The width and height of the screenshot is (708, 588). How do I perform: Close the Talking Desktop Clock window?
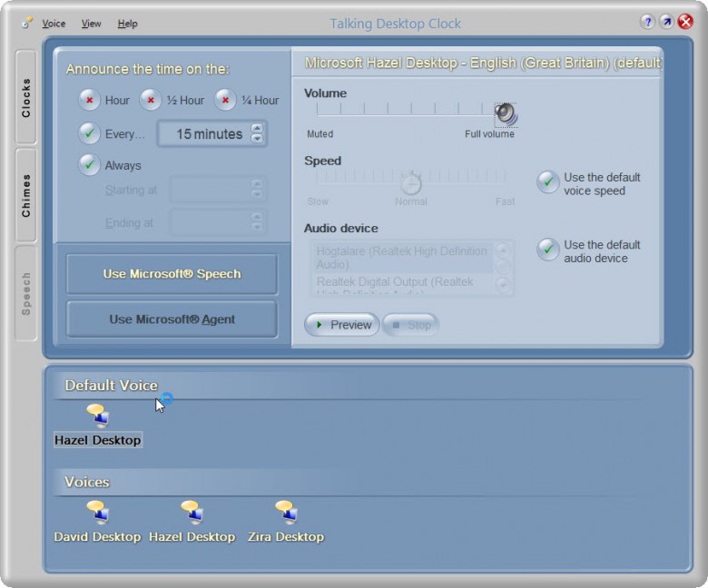685,22
